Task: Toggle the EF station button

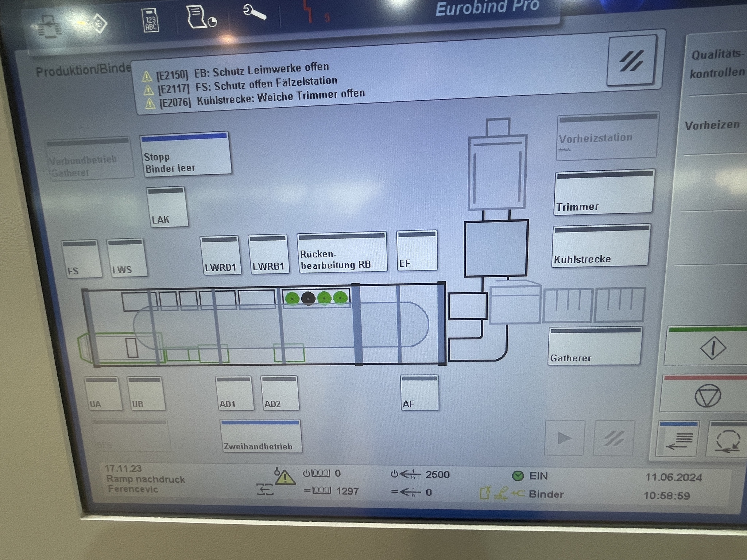Action: coord(417,250)
